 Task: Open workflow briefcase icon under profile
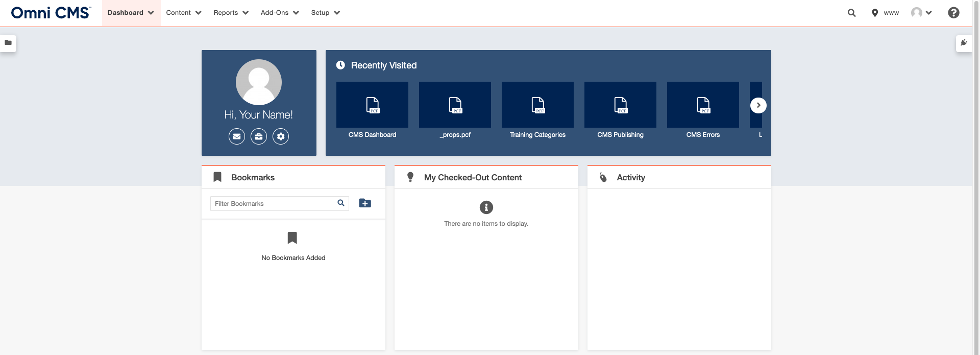259,136
